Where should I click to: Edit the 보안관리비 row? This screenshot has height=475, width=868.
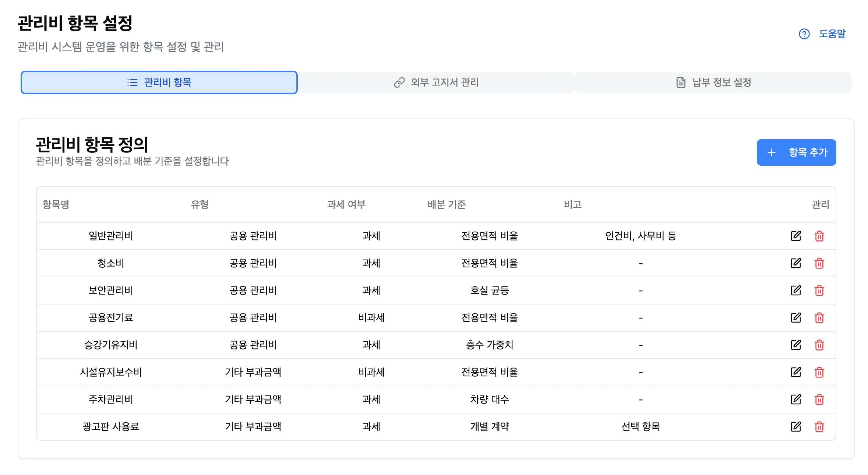pyautogui.click(x=796, y=290)
